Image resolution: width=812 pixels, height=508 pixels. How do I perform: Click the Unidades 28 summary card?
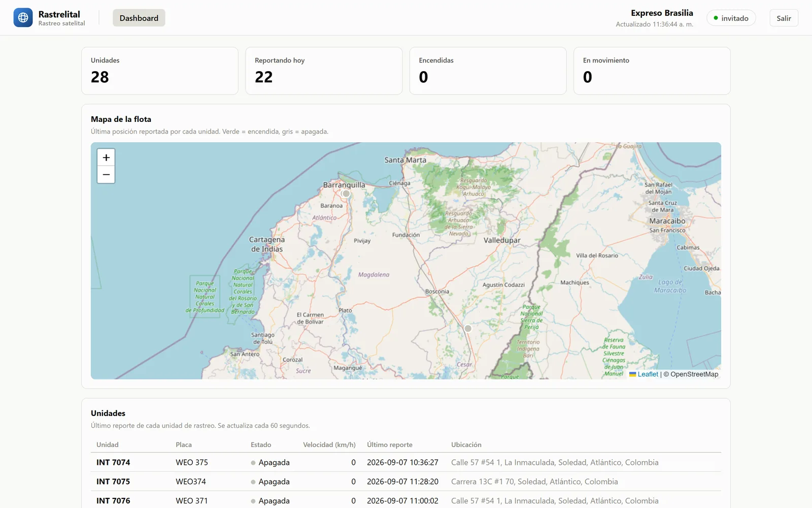(160, 71)
